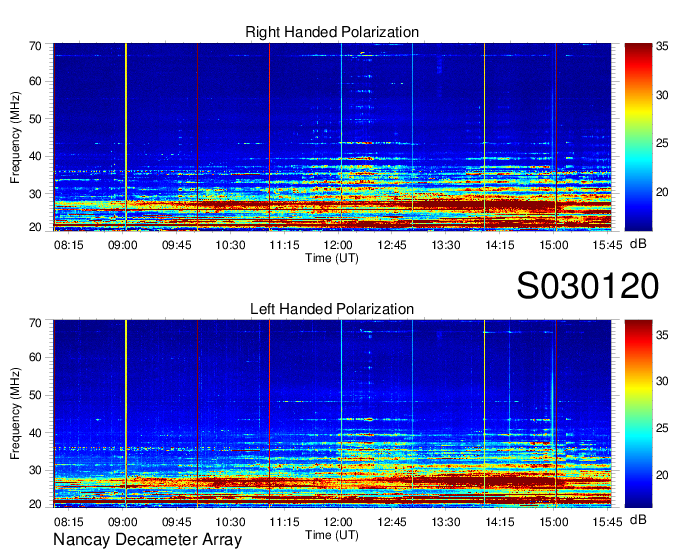Click the top plot's 12:00 time tick label

click(338, 245)
